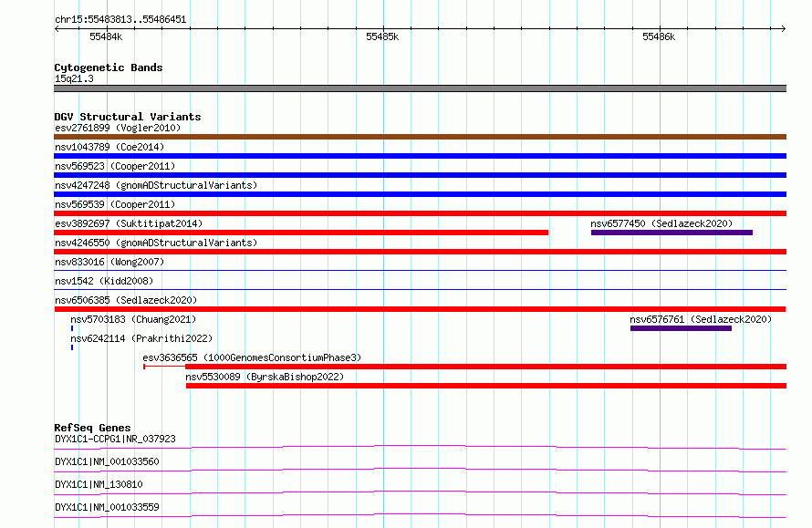
Task: Click the right arrow of the ruler
Action: coord(784,28)
